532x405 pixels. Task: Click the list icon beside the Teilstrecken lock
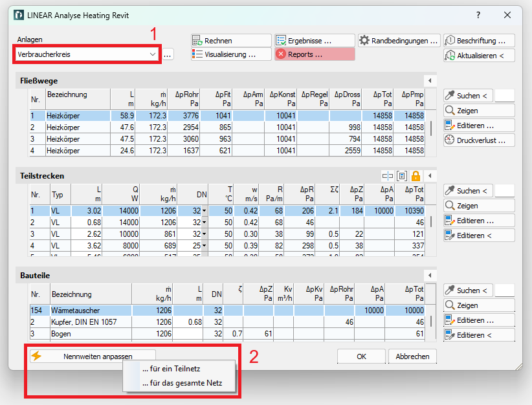pyautogui.click(x=402, y=175)
